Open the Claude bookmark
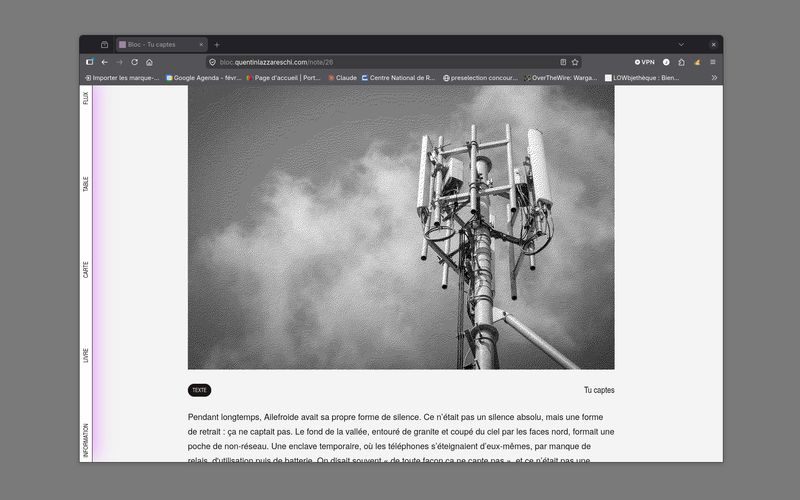The width and height of the screenshot is (800, 500). pyautogui.click(x=342, y=77)
